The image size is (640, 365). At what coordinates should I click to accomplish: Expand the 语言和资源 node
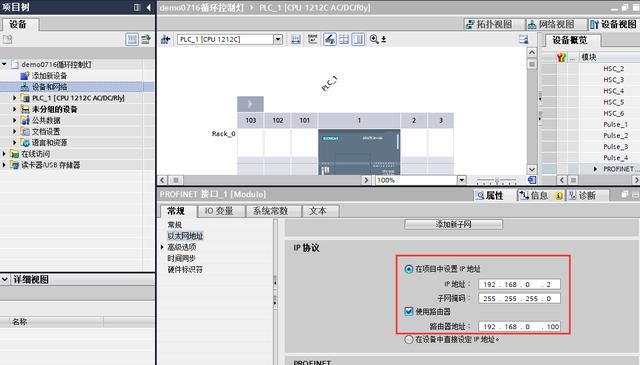point(15,142)
